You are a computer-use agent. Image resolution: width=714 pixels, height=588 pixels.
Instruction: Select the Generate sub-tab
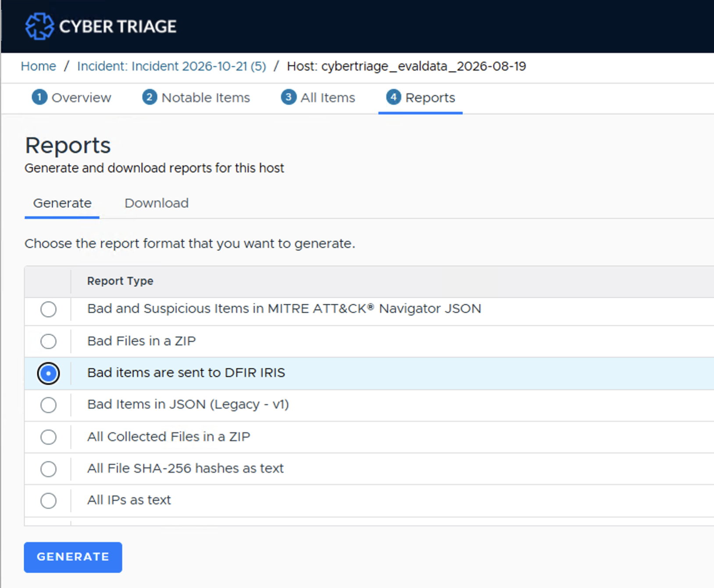point(62,203)
